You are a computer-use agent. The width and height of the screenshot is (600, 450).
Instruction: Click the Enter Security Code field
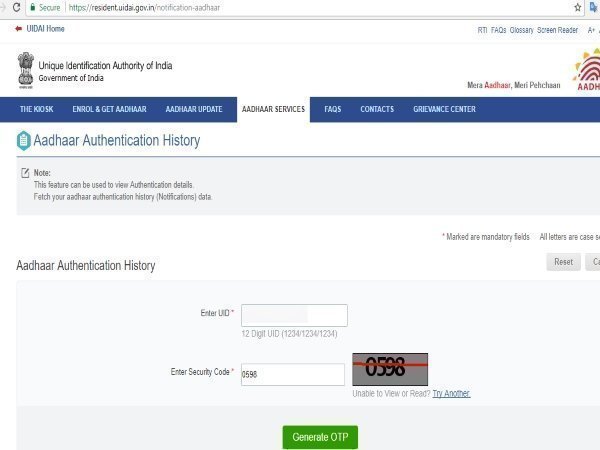(x=293, y=374)
